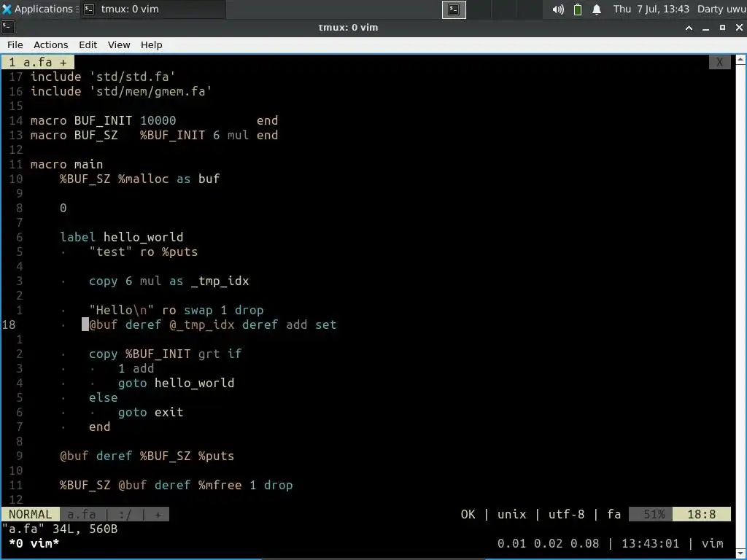Image resolution: width=747 pixels, height=560 pixels.
Task: Click line number 18 in the gutter
Action: [x=9, y=324]
